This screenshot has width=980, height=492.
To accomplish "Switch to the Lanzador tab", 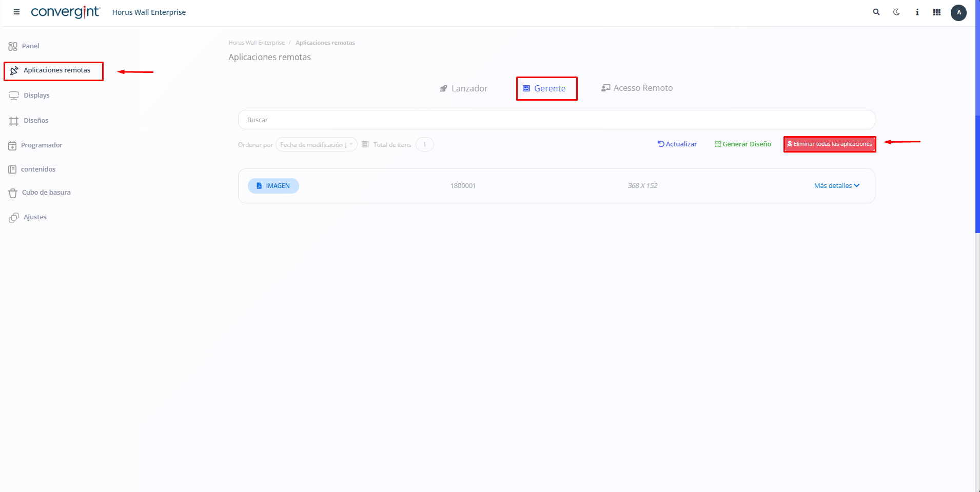I will tap(464, 88).
